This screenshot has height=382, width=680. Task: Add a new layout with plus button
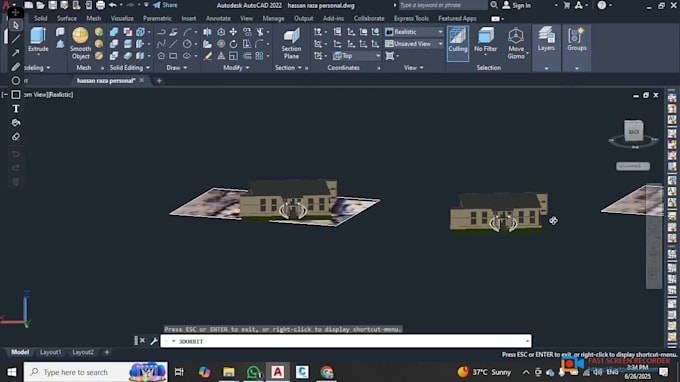[x=107, y=352]
